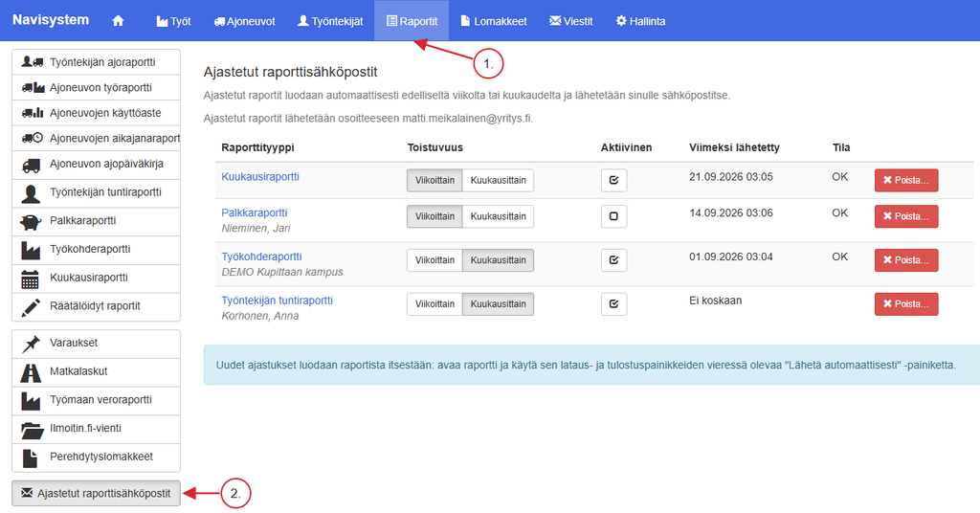The width and height of the screenshot is (980, 513).
Task: Open the Työt menu
Action: click(x=173, y=21)
